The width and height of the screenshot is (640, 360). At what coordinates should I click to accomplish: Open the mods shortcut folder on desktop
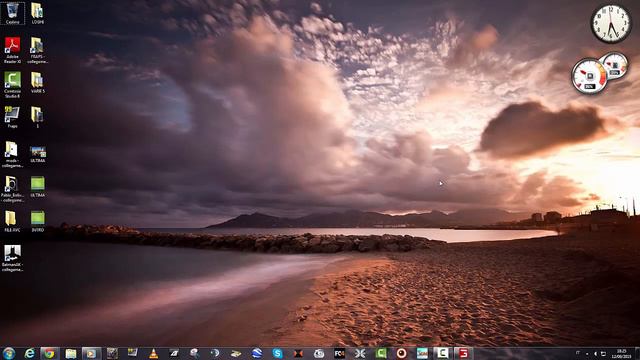(x=13, y=154)
